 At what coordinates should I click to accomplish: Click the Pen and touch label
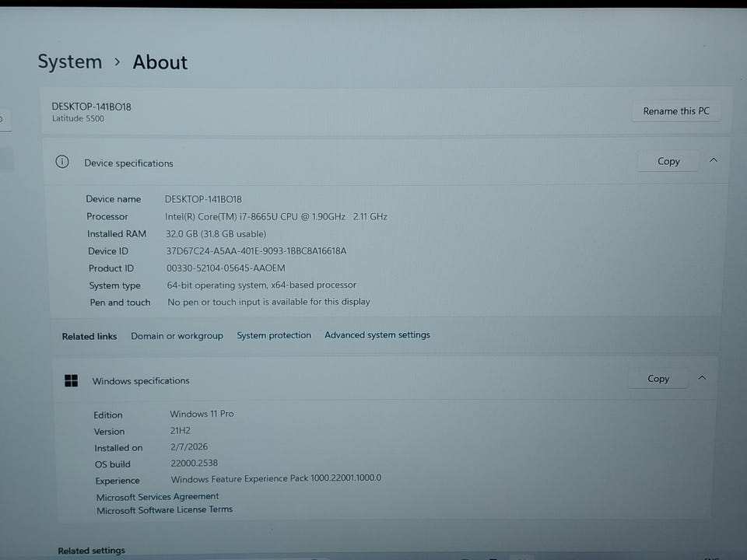[120, 303]
